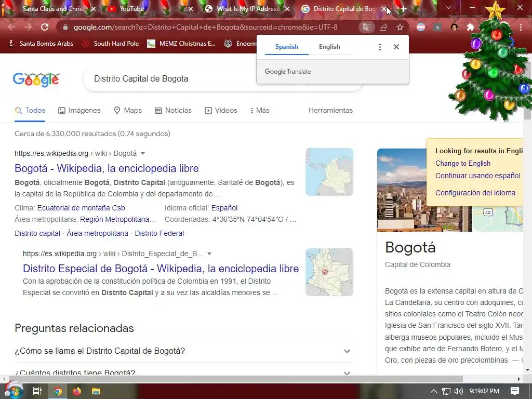Expand '¿Cuántos distritos tiene Bogotá?' question

point(184,370)
